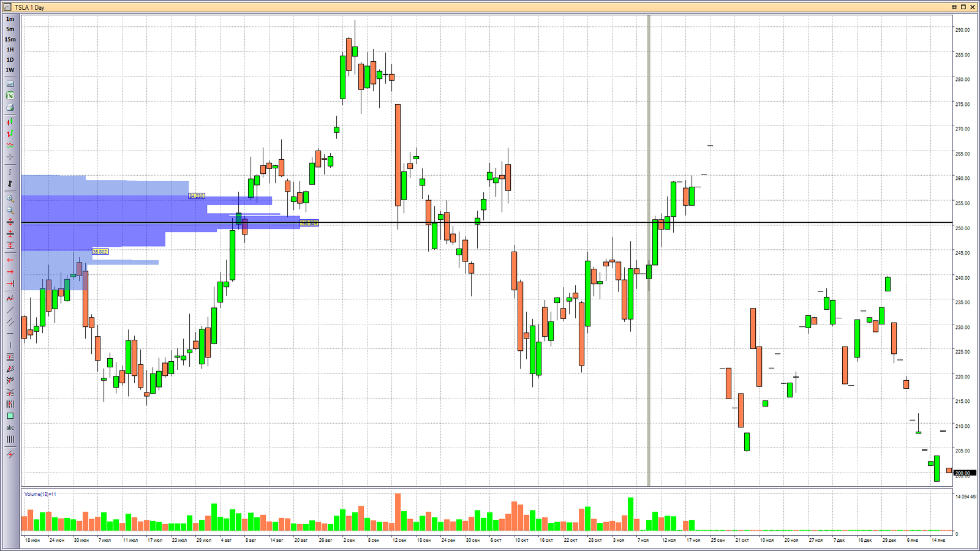
Task: Click the 250.00 price axis label
Action: (x=962, y=228)
